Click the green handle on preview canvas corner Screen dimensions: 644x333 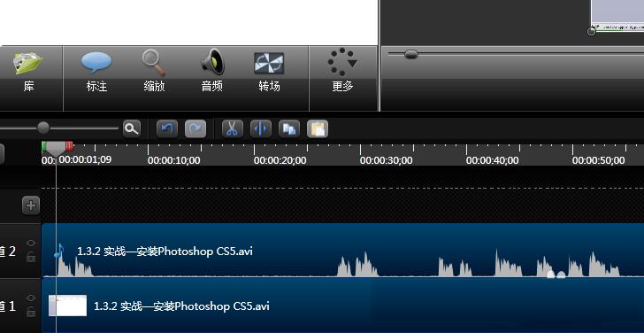(x=592, y=31)
